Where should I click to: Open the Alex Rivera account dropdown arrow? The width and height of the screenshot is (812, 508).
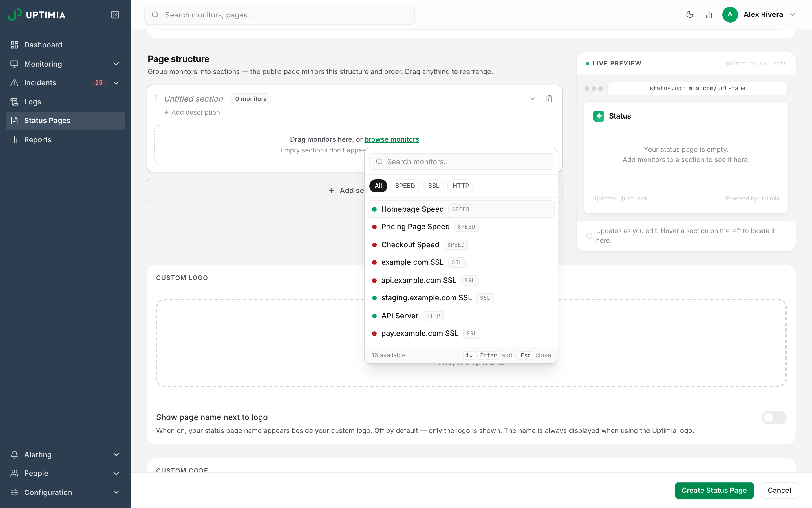coord(792,14)
